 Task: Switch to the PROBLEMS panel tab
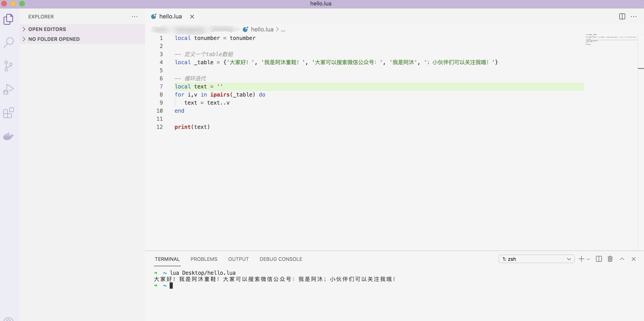point(204,259)
